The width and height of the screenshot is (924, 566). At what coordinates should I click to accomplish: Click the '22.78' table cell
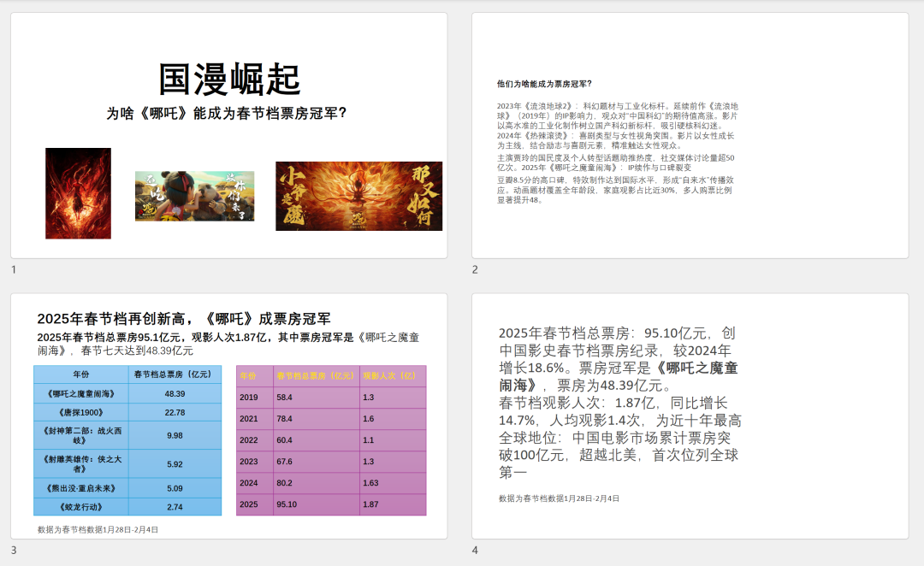click(175, 413)
